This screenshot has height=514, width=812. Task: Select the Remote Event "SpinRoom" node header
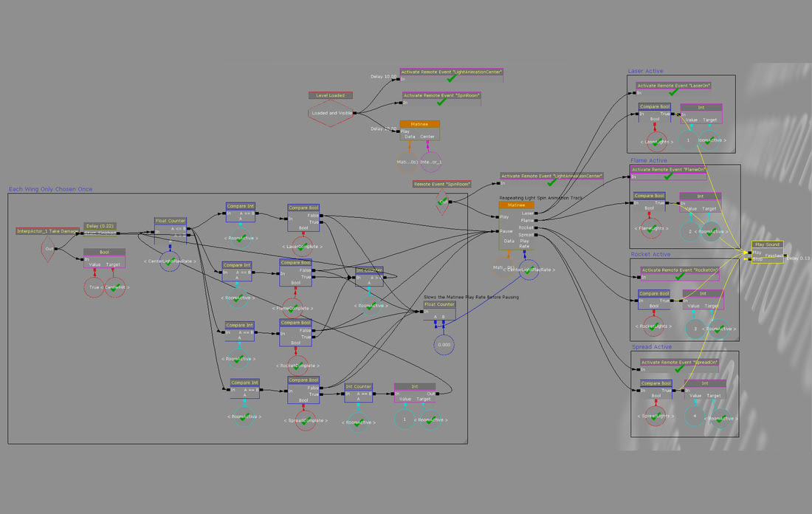441,184
